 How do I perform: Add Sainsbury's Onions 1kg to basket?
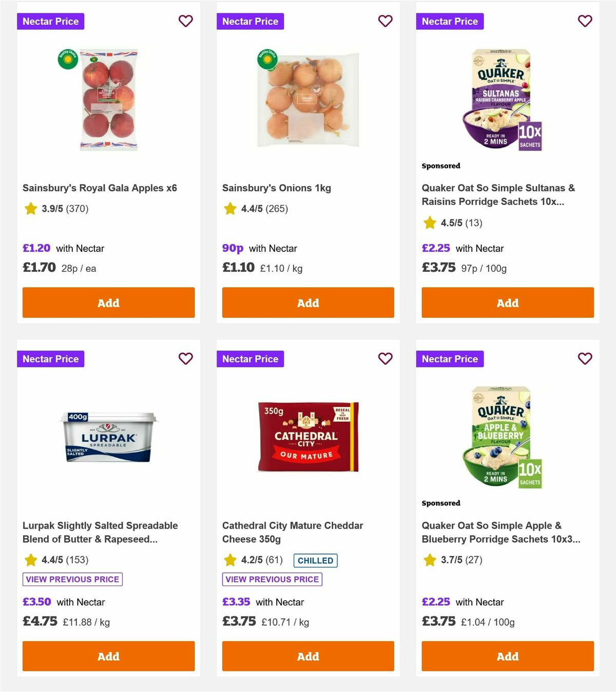[308, 303]
